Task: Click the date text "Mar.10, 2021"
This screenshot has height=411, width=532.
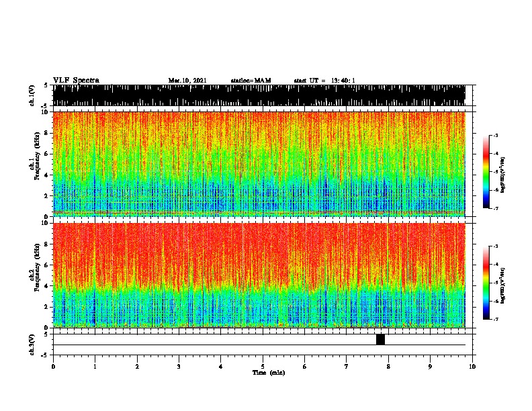Action: pos(187,81)
